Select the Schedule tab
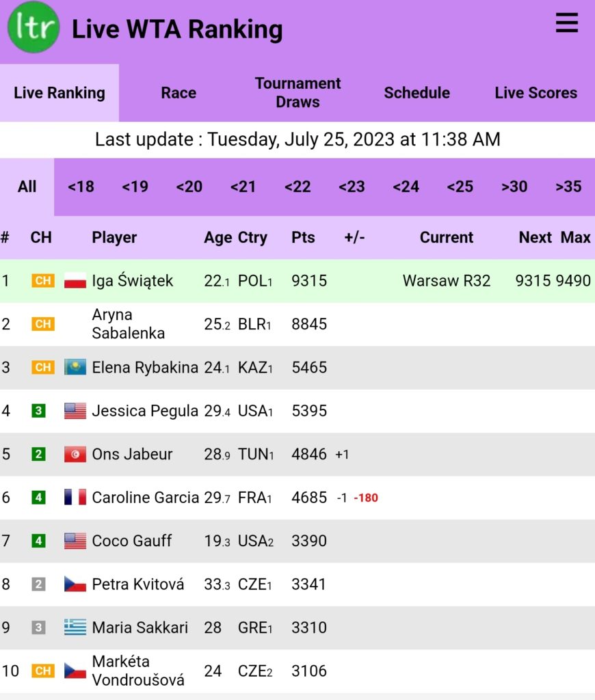The width and height of the screenshot is (595, 700). pos(416,93)
